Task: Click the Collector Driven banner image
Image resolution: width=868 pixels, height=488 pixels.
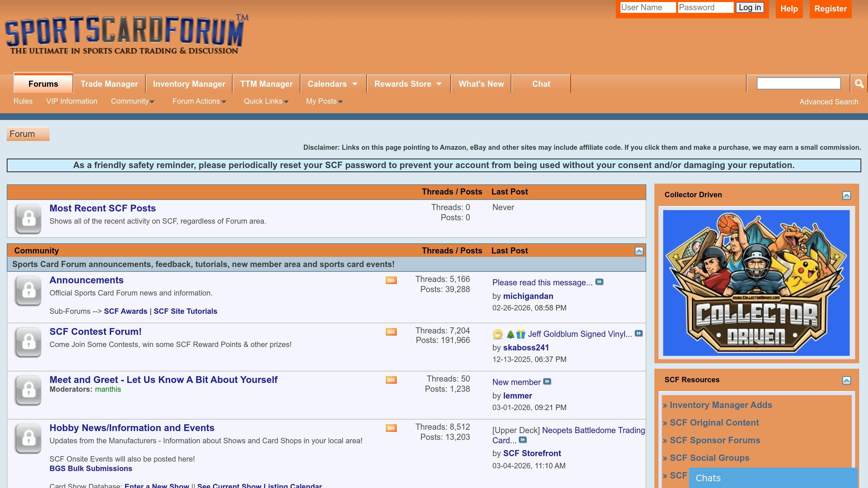Action: pos(756,283)
